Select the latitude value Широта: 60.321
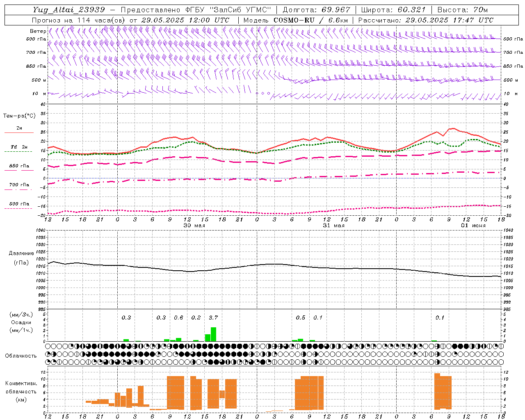525x420 pixels. (x=393, y=10)
